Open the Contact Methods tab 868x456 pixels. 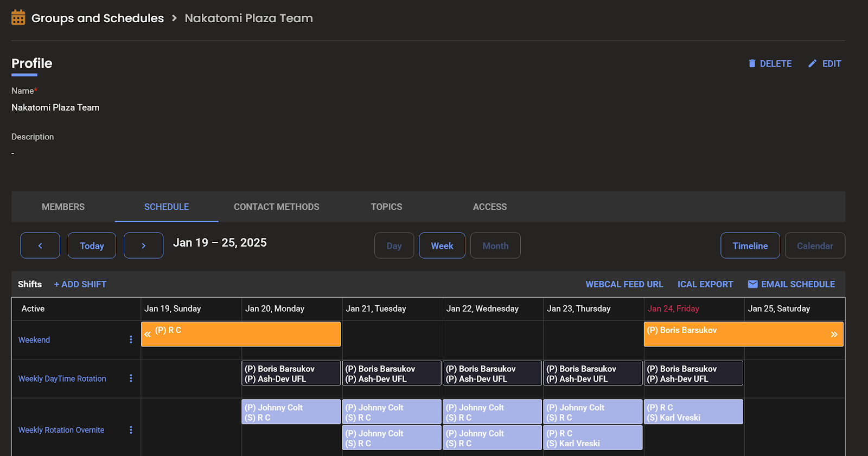tap(276, 207)
